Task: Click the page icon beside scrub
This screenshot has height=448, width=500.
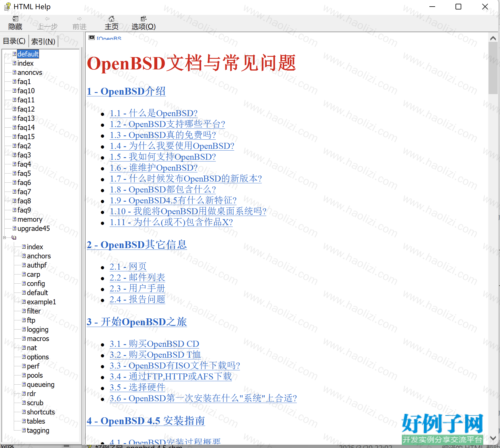Action: tap(24, 403)
